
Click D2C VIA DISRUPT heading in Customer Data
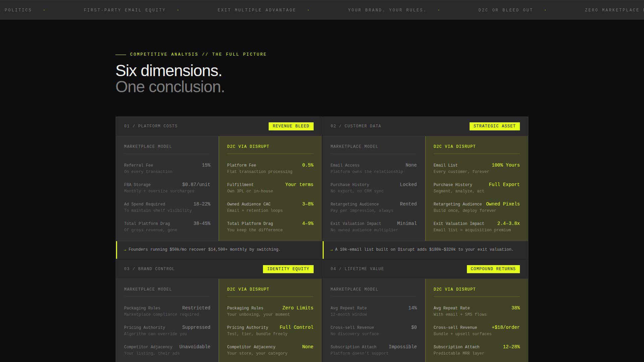[454, 146]
